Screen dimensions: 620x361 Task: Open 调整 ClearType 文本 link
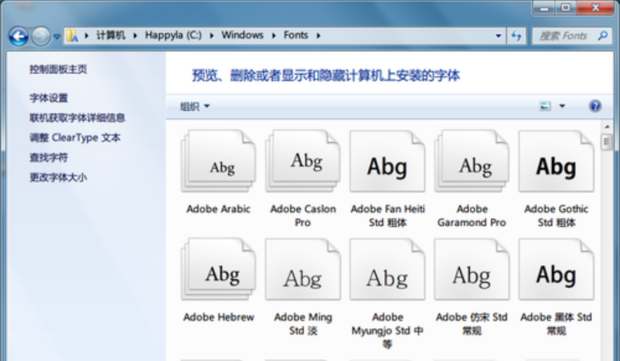75,138
